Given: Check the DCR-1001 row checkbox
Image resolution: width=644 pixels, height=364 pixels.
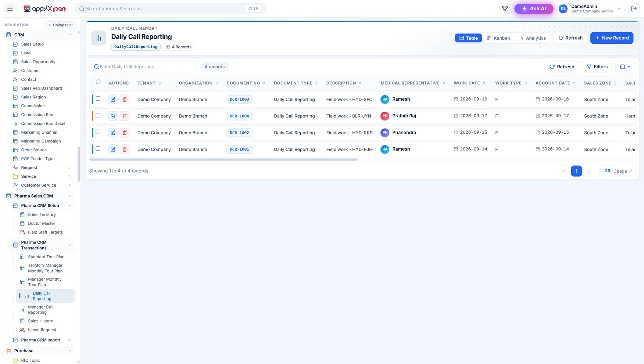Looking at the screenshot, I should click(98, 148).
